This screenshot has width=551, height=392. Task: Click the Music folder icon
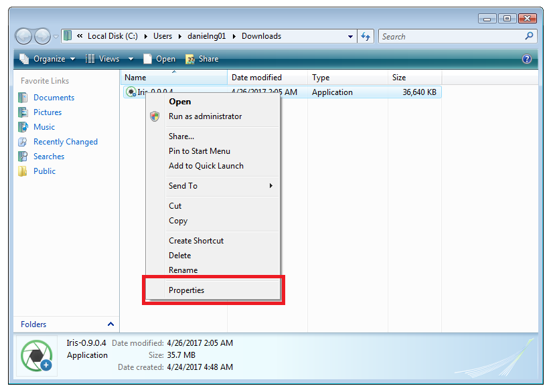pyautogui.click(x=23, y=127)
